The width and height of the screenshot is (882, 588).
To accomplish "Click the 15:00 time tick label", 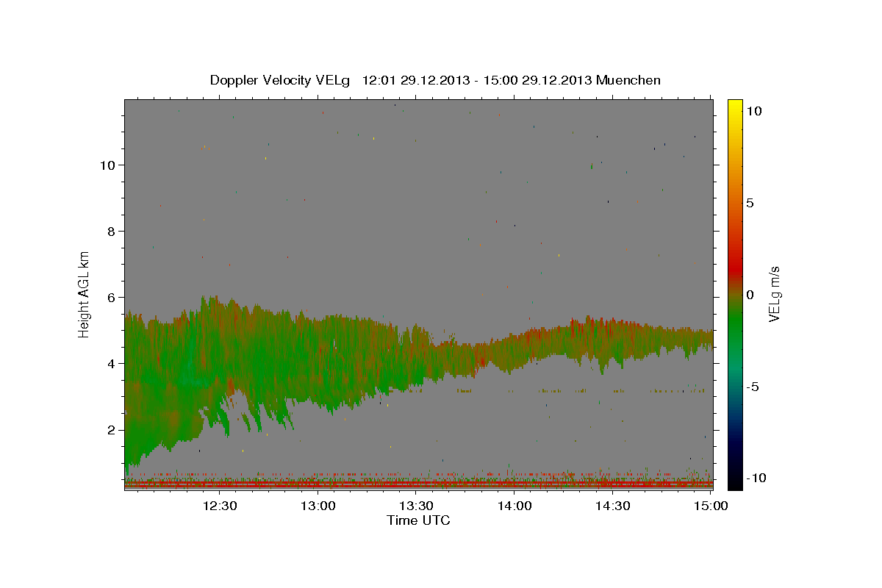I will coord(711,506).
